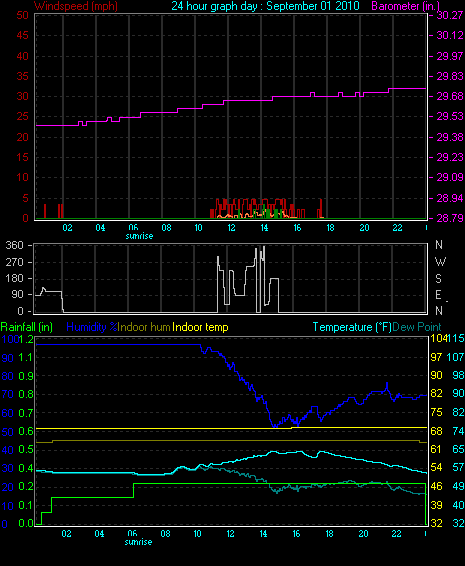Click the 100 humidity scale value
Image resolution: width=465 pixels, height=566 pixels.
click(x=9, y=339)
